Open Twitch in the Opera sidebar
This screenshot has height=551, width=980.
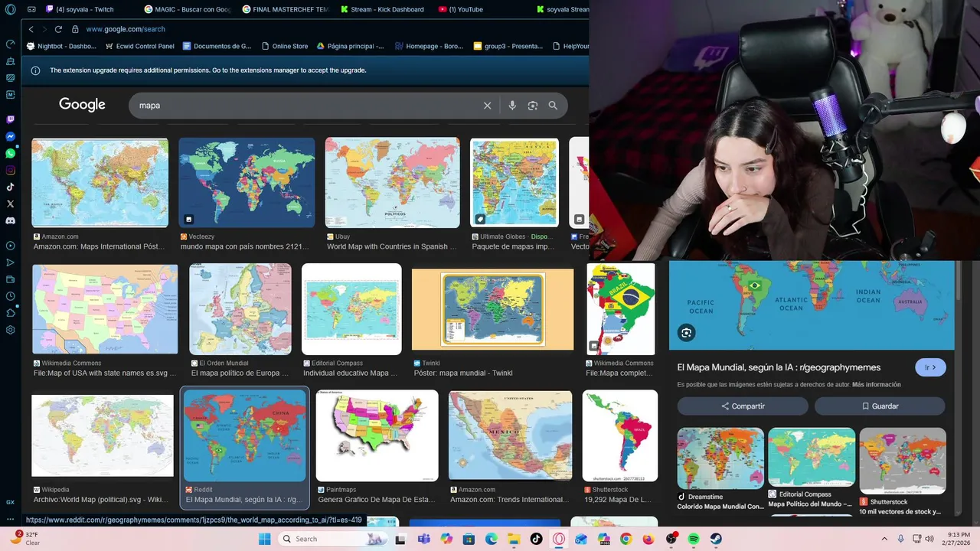[11, 119]
